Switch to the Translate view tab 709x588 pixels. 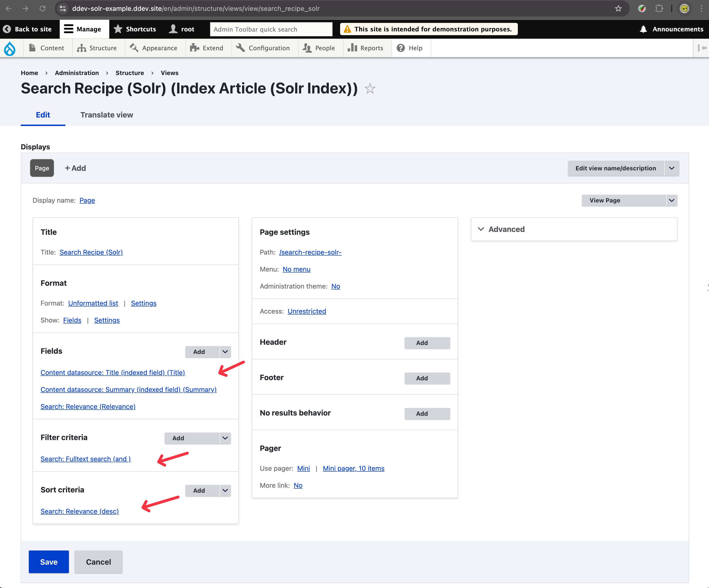point(107,115)
